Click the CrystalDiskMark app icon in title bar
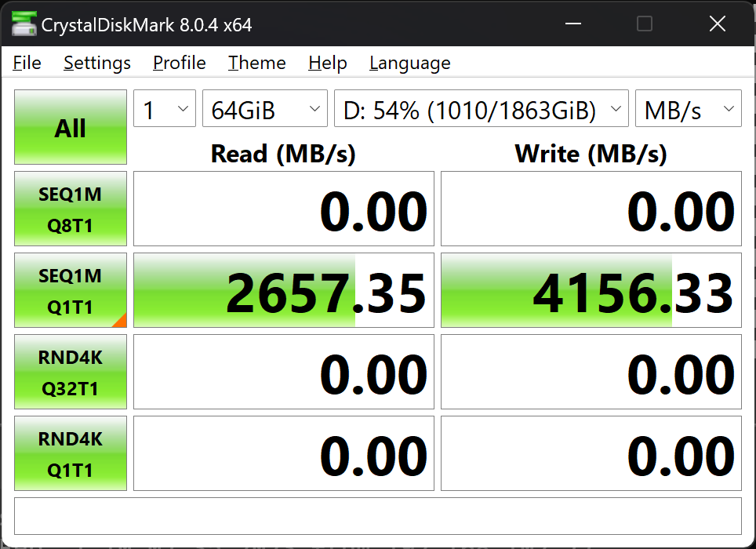This screenshot has width=756, height=549. pyautogui.click(x=24, y=24)
